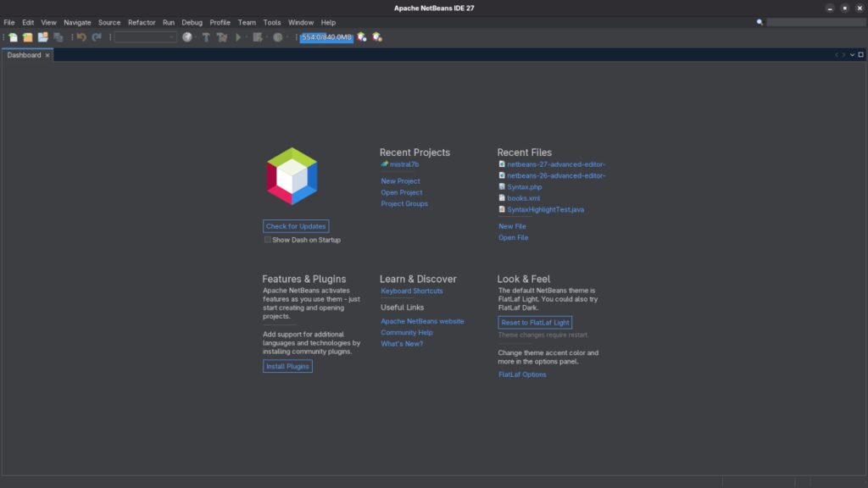Image resolution: width=868 pixels, height=488 pixels.
Task: Open the project configuration combo box
Action: (144, 37)
